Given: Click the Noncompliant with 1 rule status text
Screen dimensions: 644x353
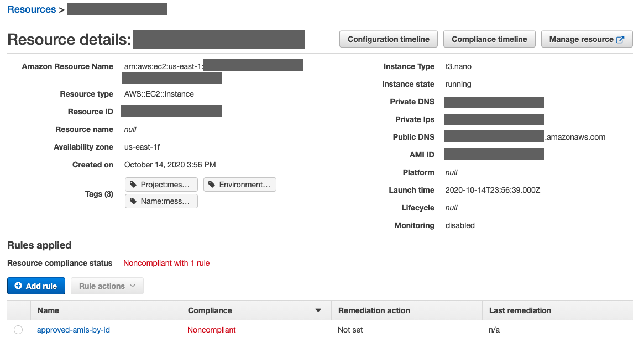Looking at the screenshot, I should click(166, 262).
